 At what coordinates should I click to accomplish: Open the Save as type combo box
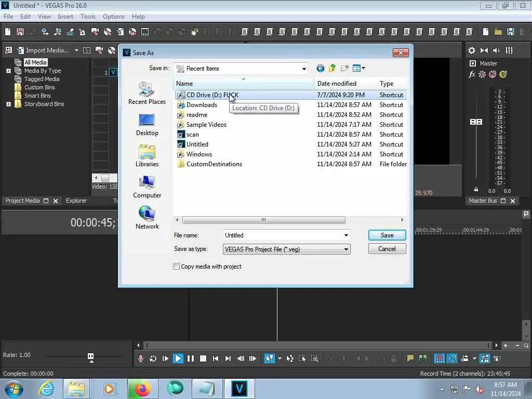[287, 249]
